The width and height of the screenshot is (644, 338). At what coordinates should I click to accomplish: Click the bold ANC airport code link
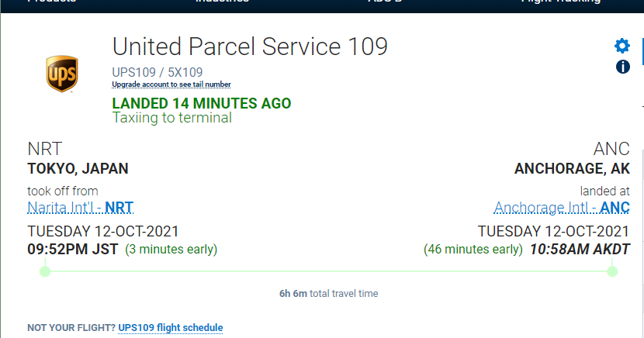point(615,208)
